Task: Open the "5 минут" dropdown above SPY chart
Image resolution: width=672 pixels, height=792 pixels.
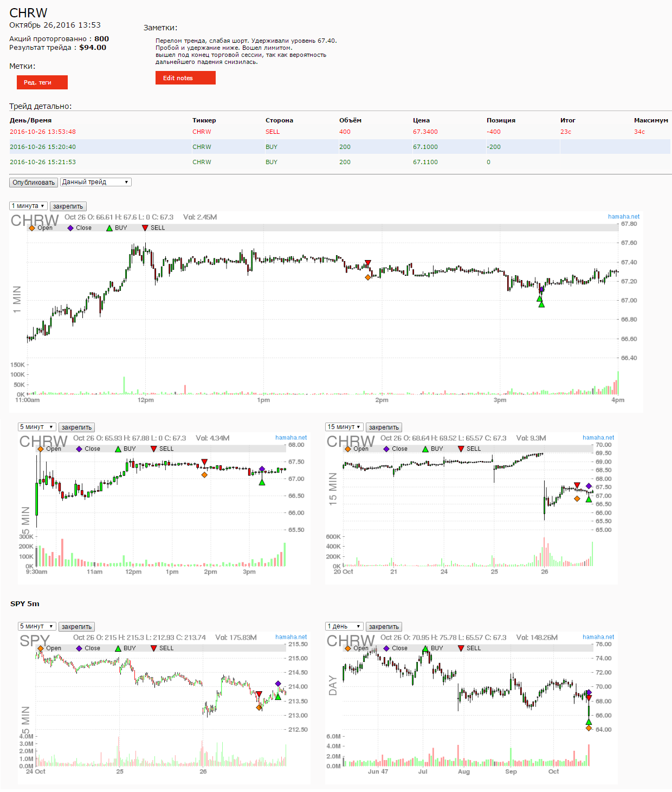Action: [37, 626]
